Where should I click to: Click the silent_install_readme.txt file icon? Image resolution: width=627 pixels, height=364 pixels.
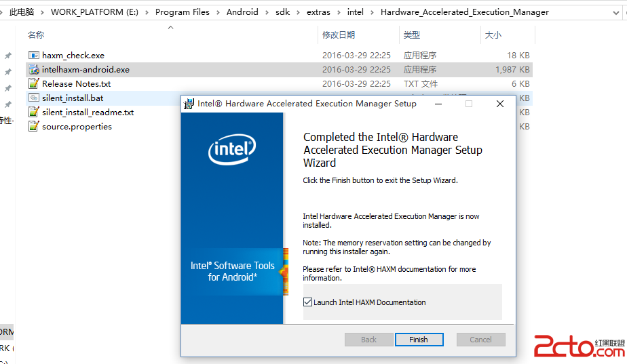pyautogui.click(x=34, y=112)
